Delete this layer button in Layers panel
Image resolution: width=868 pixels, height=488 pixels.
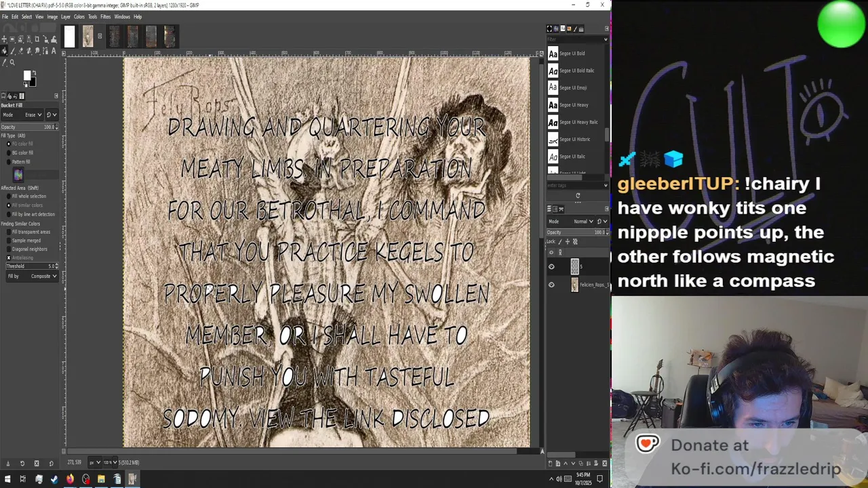coord(605,464)
